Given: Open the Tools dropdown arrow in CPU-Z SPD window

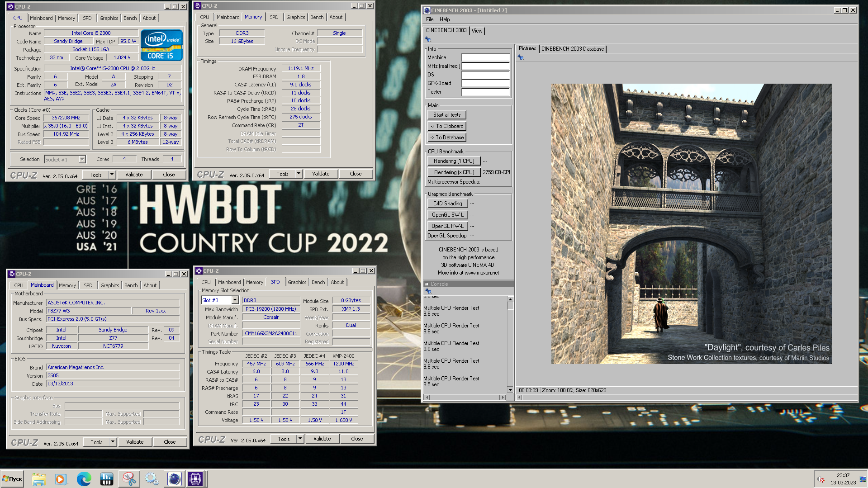Looking at the screenshot, I should 300,439.
